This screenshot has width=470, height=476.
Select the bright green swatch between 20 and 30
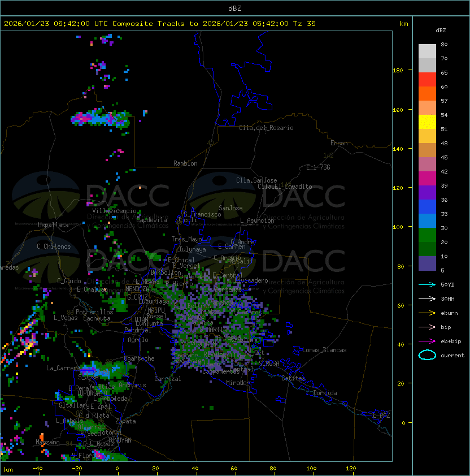(x=427, y=235)
